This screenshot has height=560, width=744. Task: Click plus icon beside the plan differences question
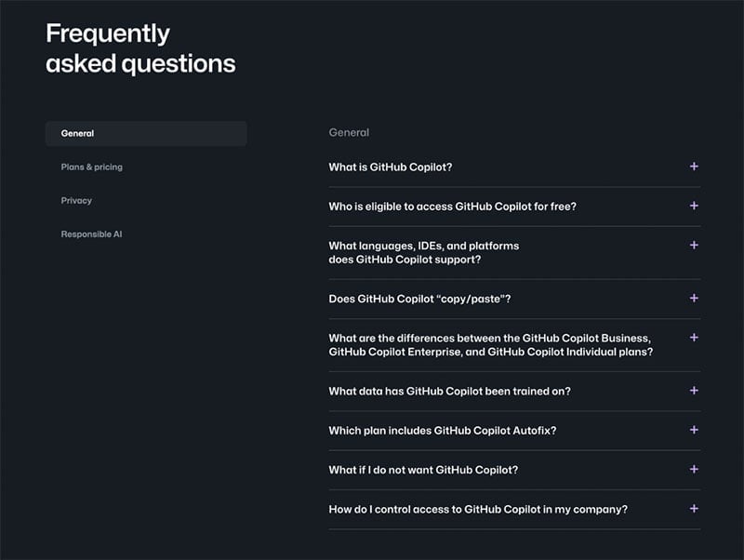coord(694,338)
